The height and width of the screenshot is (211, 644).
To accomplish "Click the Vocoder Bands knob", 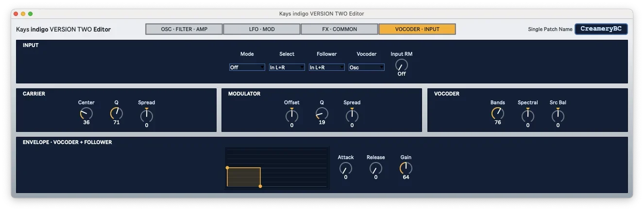I will point(498,114).
